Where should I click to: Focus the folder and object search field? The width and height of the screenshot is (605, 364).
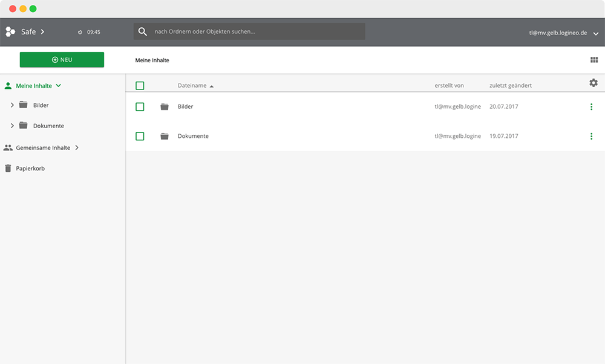pyautogui.click(x=254, y=31)
